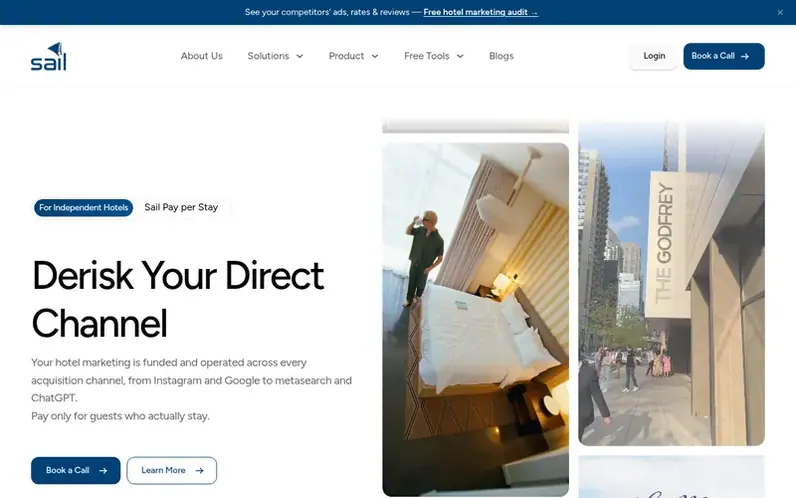
Task: Expand the Free Tools dropdown chevron
Action: point(460,56)
